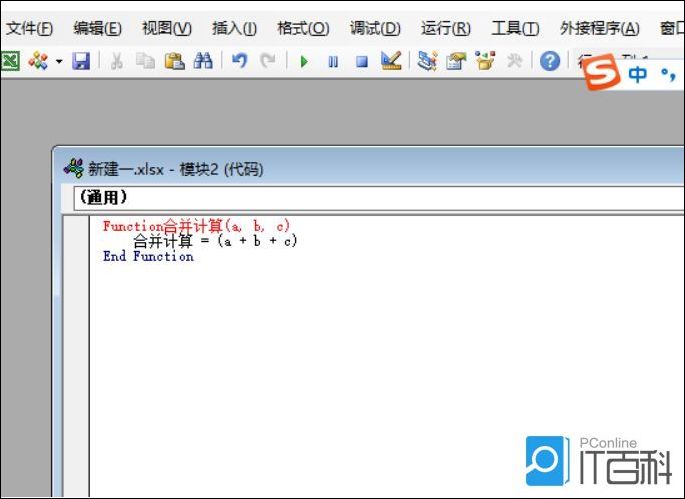
Task: Click the 合并计算 = (a + b + c) line
Action: coord(215,241)
